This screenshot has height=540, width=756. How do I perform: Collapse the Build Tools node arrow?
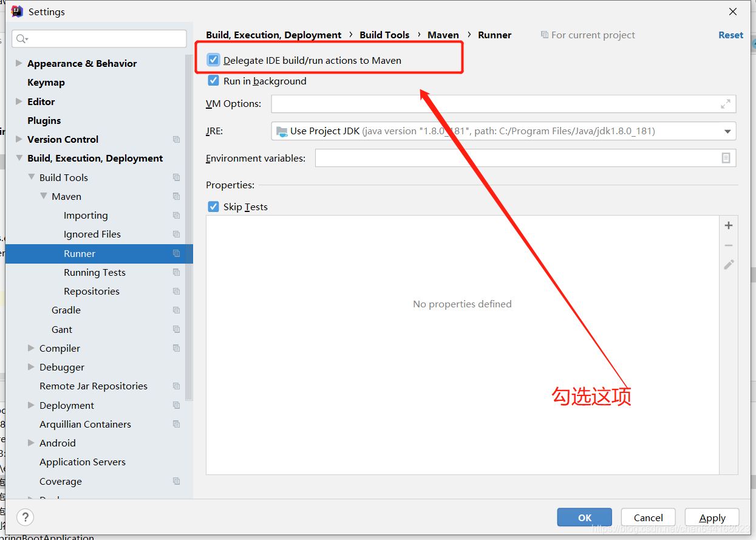(x=31, y=177)
